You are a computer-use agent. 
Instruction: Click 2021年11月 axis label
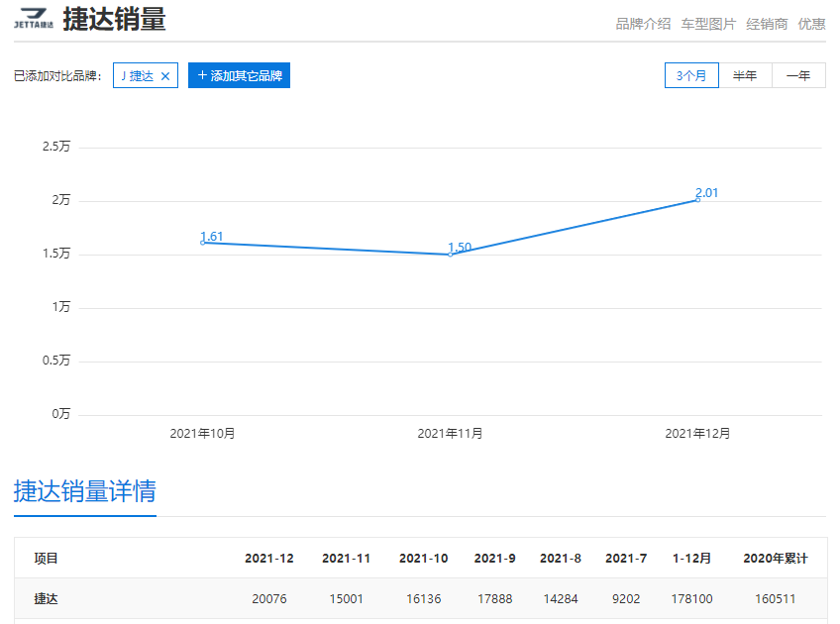click(450, 433)
